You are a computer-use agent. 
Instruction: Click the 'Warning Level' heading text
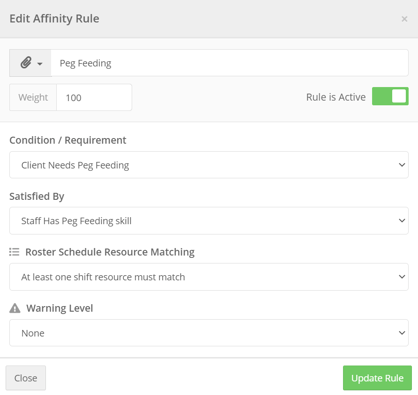(x=60, y=308)
